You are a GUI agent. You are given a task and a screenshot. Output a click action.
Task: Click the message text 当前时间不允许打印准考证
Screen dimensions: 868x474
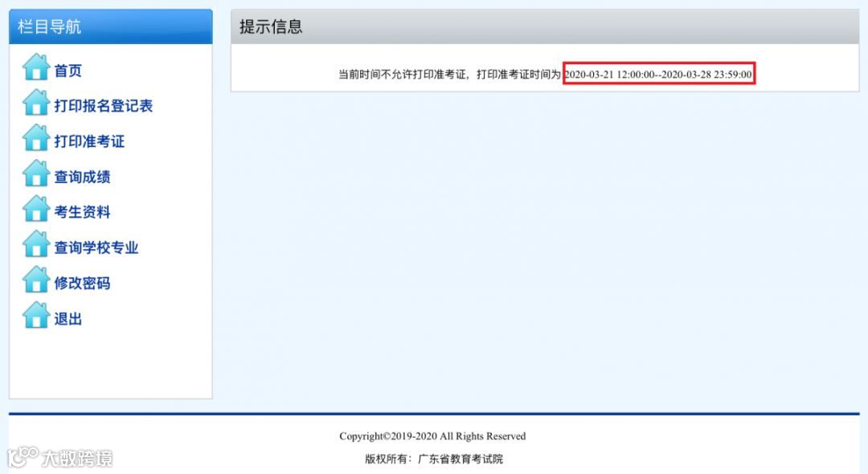pyautogui.click(x=403, y=74)
